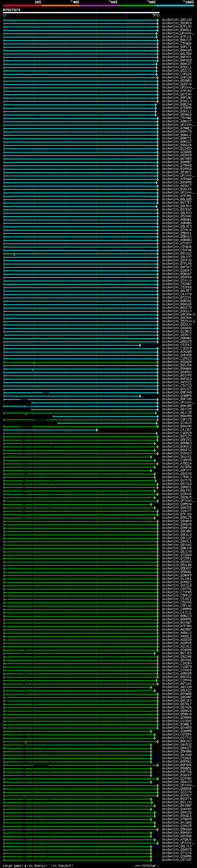The height and width of the screenshot is (868, 197).
Task: Click the short cyan alignment bar for UniRef100_C4J367
Action: [51, 430]
